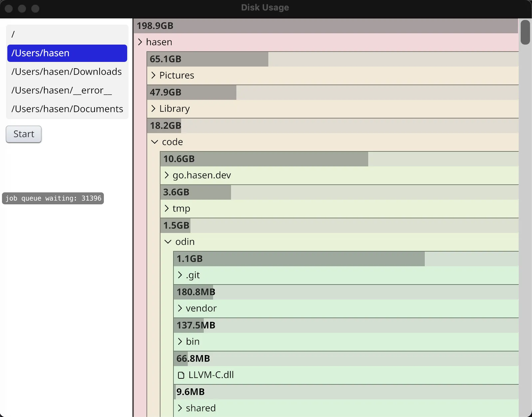Expand the hasen root folder
Image resolution: width=532 pixels, height=417 pixels.
coord(140,42)
